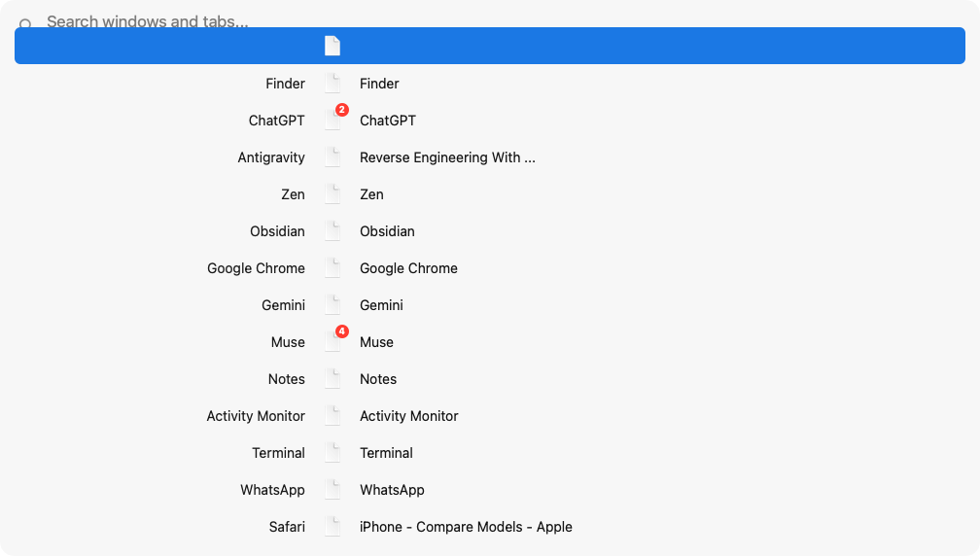The image size is (980, 556).
Task: Open the Reverse Engineering With ... window
Action: click(x=447, y=156)
